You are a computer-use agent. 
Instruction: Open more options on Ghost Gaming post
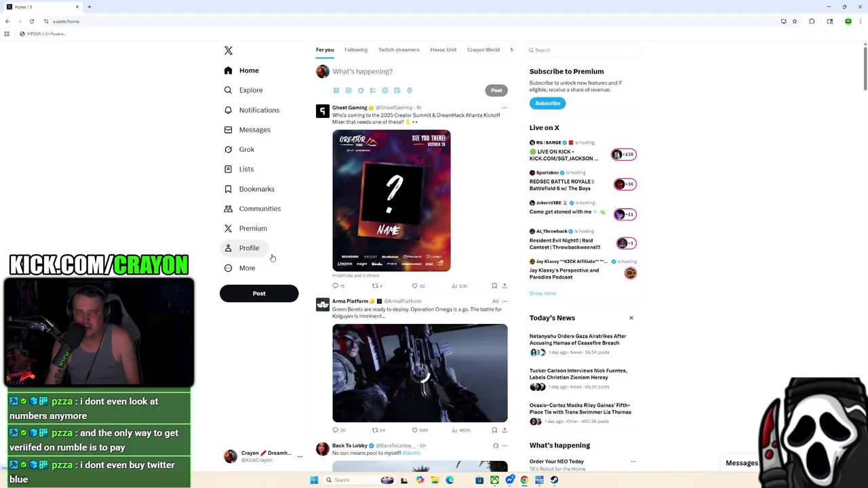click(505, 108)
